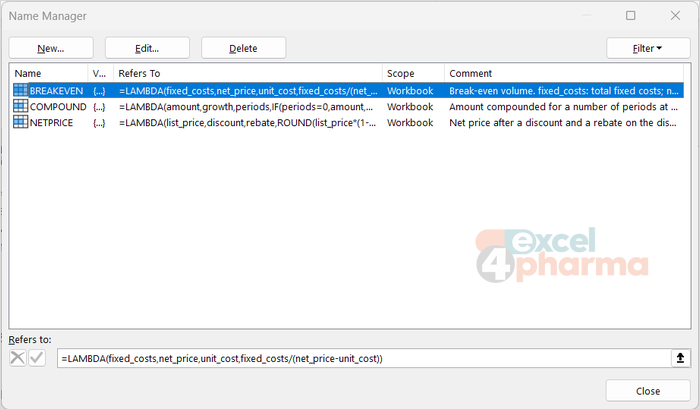The width and height of the screenshot is (700, 410).
Task: Confirm the Refers to edit (checkmark icon)
Action: (37, 358)
